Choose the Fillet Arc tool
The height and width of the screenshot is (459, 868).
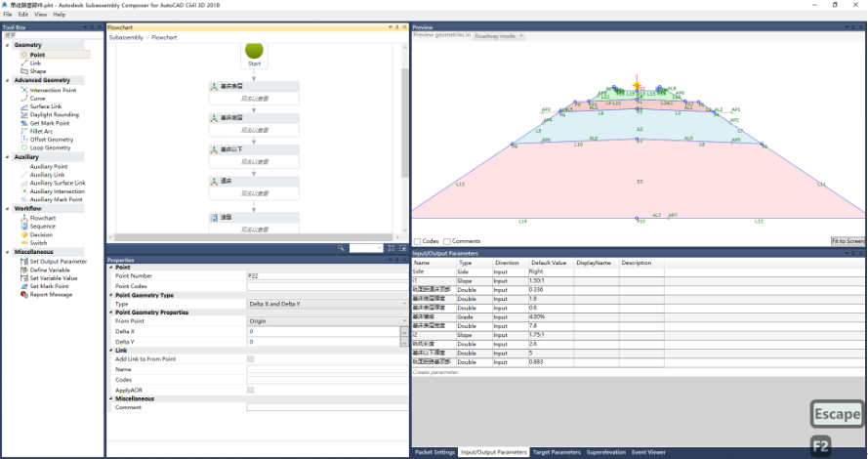coord(41,131)
